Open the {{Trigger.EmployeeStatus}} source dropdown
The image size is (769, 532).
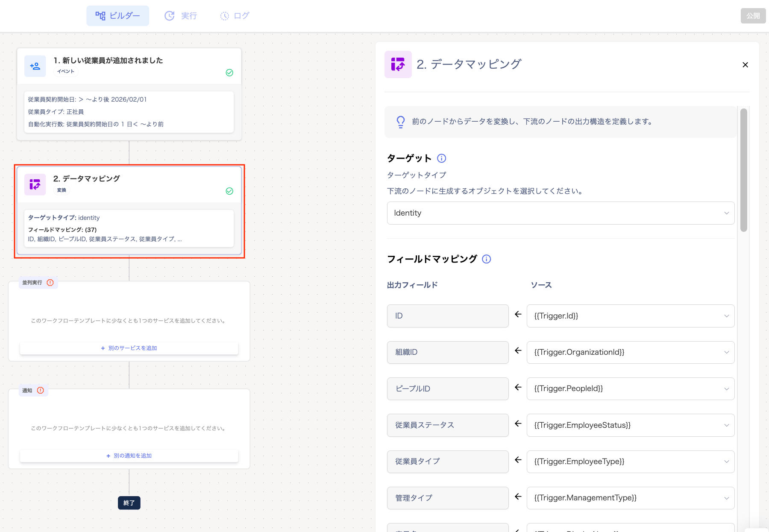631,425
